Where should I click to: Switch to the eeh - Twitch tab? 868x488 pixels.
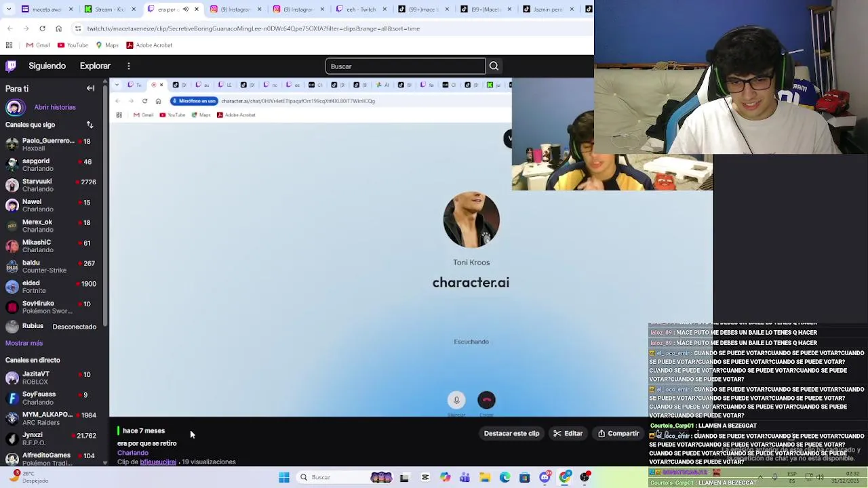(x=361, y=9)
